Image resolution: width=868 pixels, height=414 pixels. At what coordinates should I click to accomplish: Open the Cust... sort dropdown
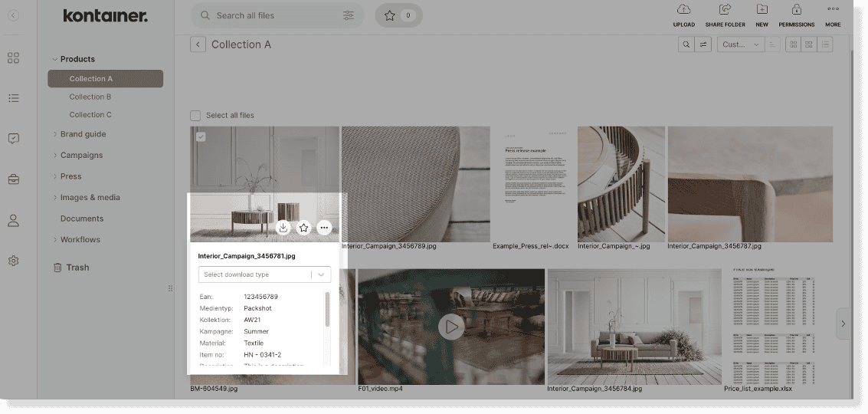(x=741, y=44)
